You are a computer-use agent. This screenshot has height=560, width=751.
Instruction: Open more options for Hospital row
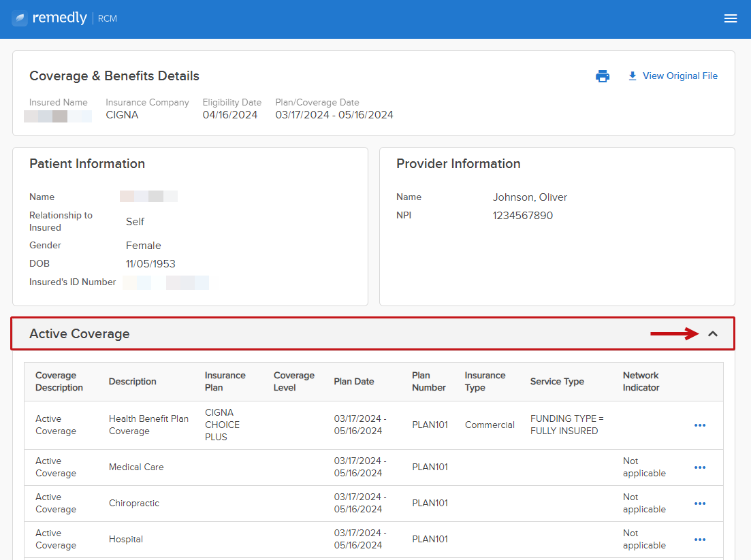700,540
